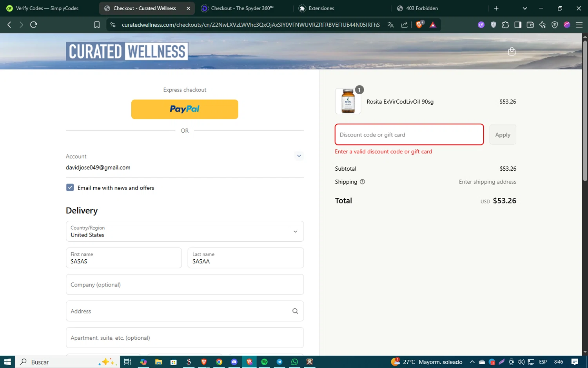This screenshot has height=368, width=588.
Task: Switch to the 403 Forbidden tab
Action: [422, 8]
